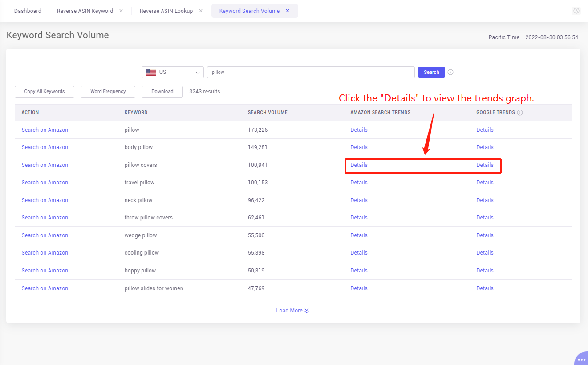
Task: Click the Search button
Action: tap(431, 72)
